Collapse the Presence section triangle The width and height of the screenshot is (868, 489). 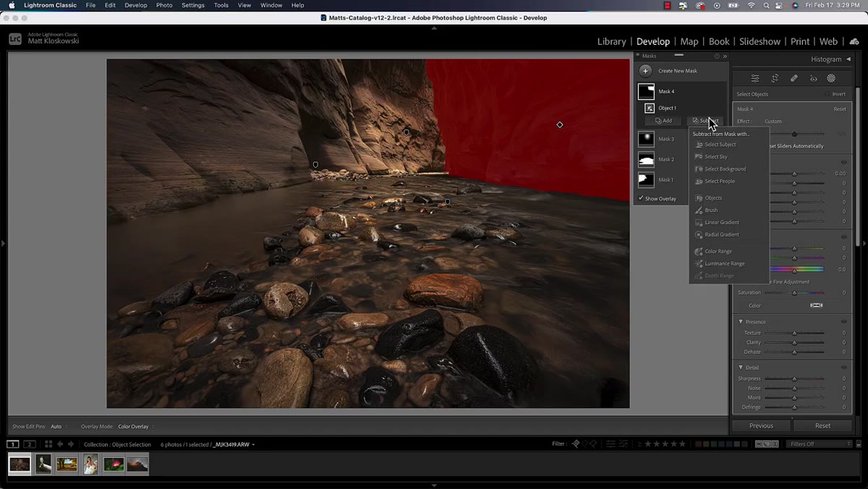coord(741,321)
